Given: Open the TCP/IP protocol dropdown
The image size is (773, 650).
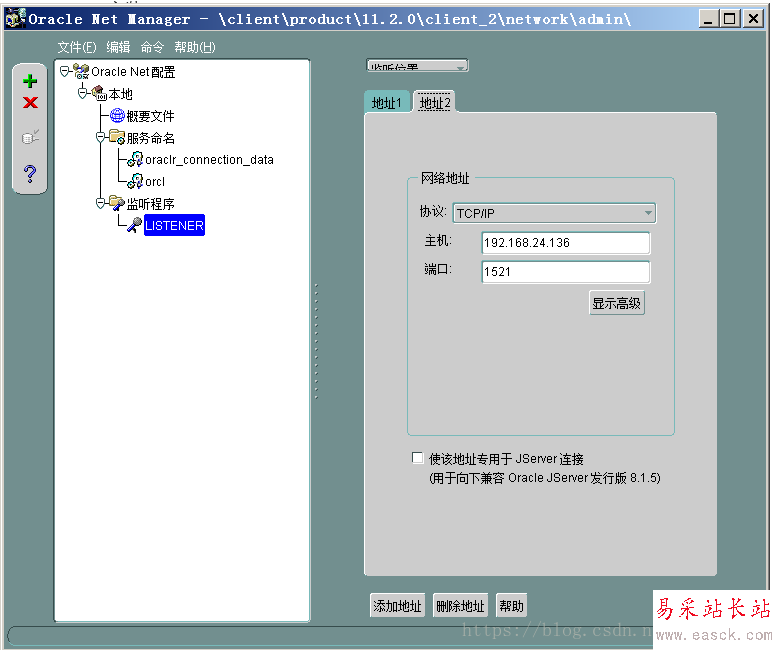Looking at the screenshot, I should click(x=555, y=213).
